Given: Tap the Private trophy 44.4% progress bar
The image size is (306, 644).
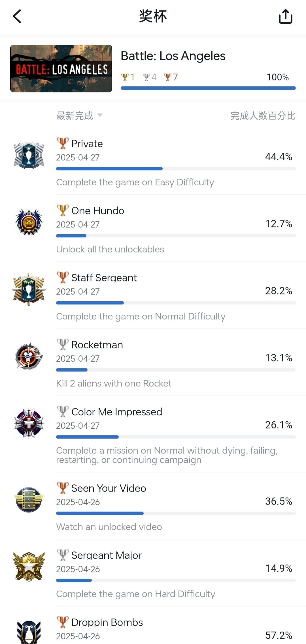Looking at the screenshot, I should pos(176,169).
